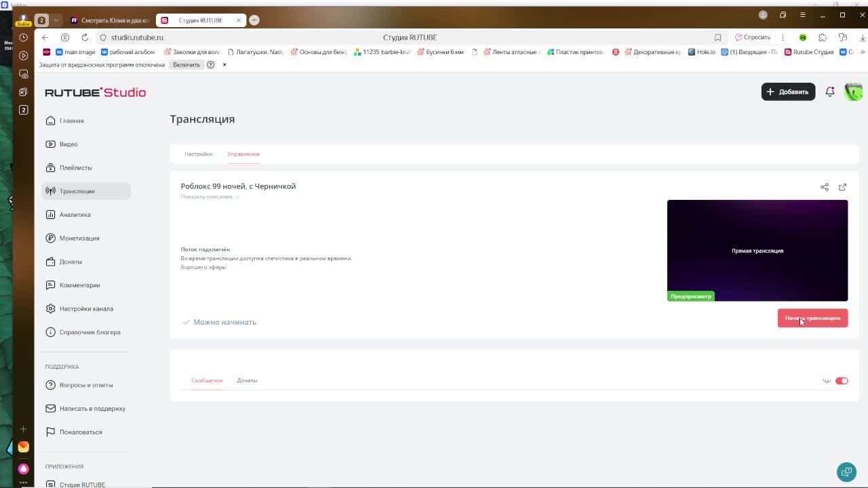Viewport: 868px width, 488px height.
Task: Open broadcast in new window icon
Action: coord(842,187)
